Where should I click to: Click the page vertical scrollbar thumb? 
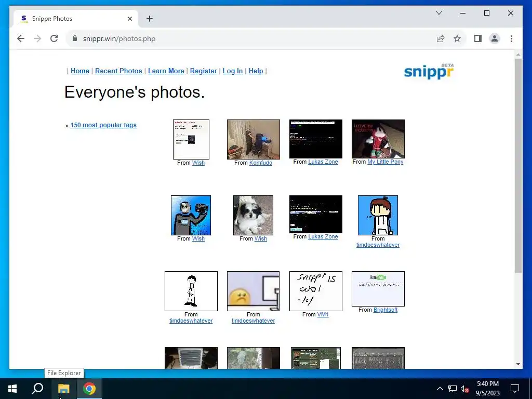[x=518, y=166]
